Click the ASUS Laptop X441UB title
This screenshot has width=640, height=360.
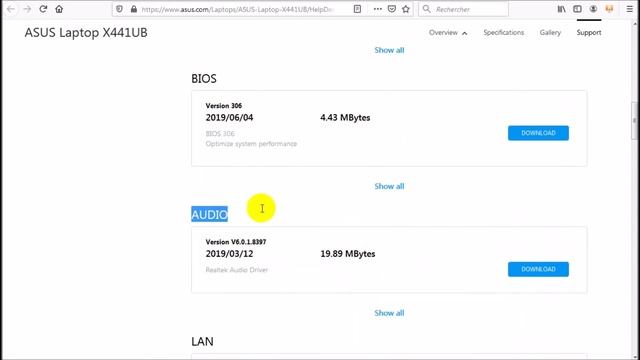(86, 33)
